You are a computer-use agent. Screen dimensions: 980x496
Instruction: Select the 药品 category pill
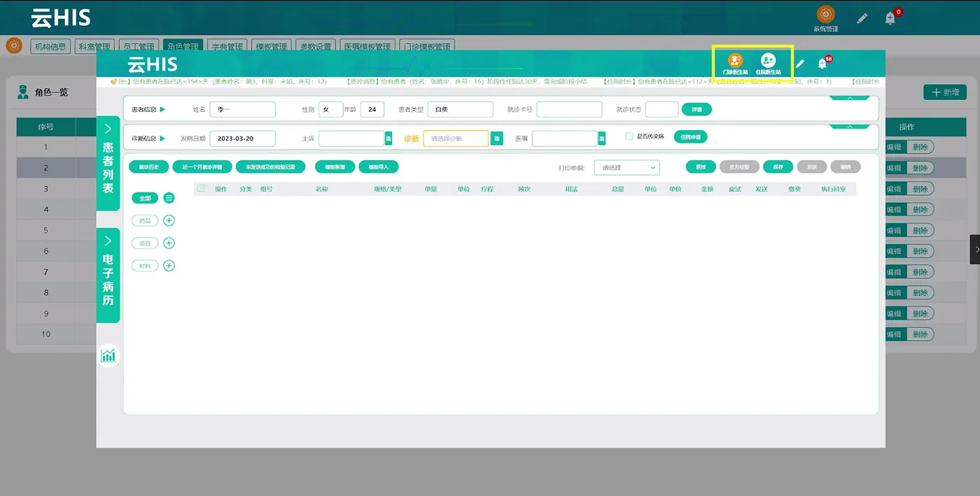[x=146, y=220]
